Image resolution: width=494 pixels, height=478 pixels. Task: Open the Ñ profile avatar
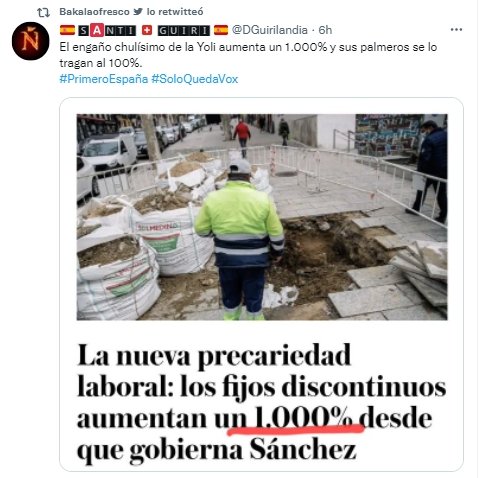[31, 41]
